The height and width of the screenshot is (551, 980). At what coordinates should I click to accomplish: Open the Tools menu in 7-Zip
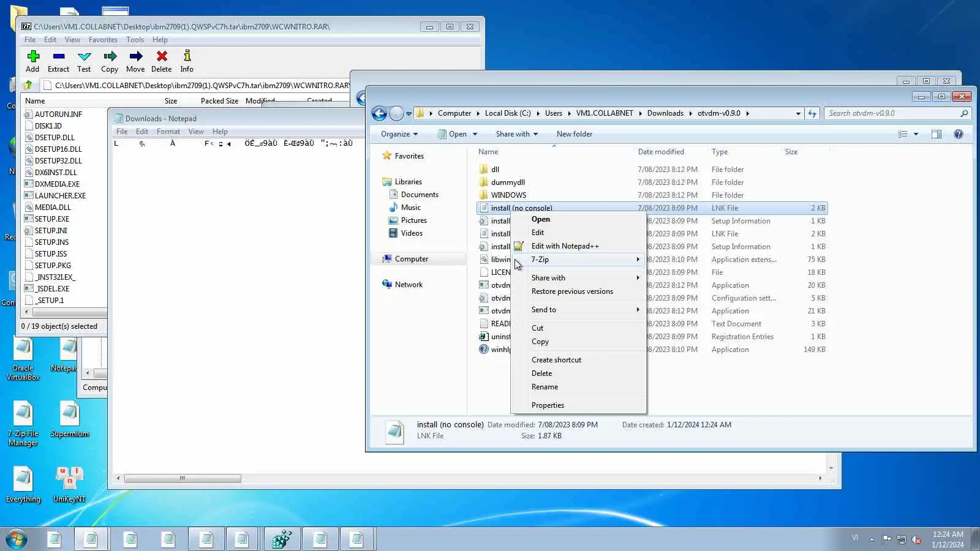coord(135,40)
